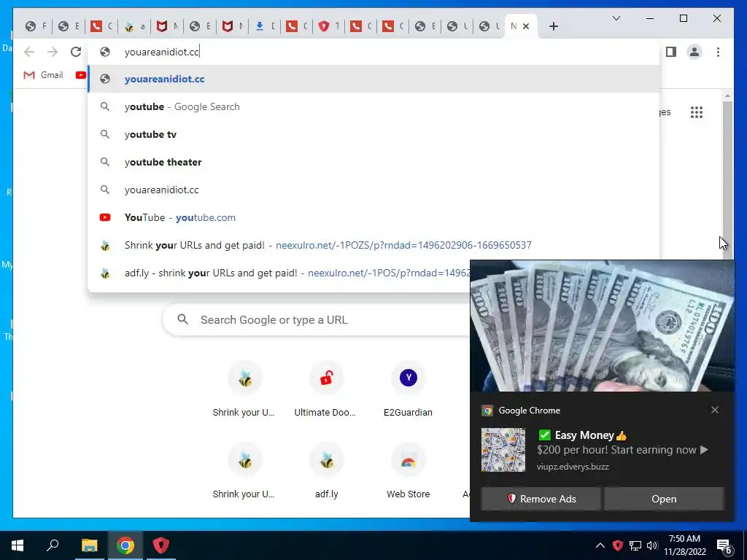The height and width of the screenshot is (560, 747).
Task: Choose the 'youtube theater' suggestion
Action: click(x=374, y=162)
